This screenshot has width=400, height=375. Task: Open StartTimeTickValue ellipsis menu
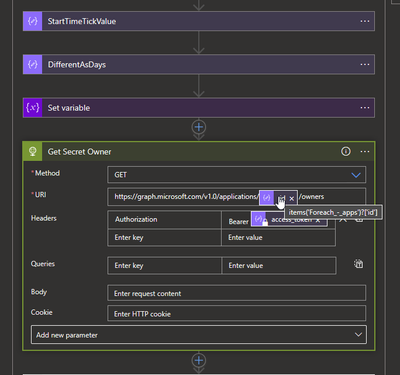point(365,21)
